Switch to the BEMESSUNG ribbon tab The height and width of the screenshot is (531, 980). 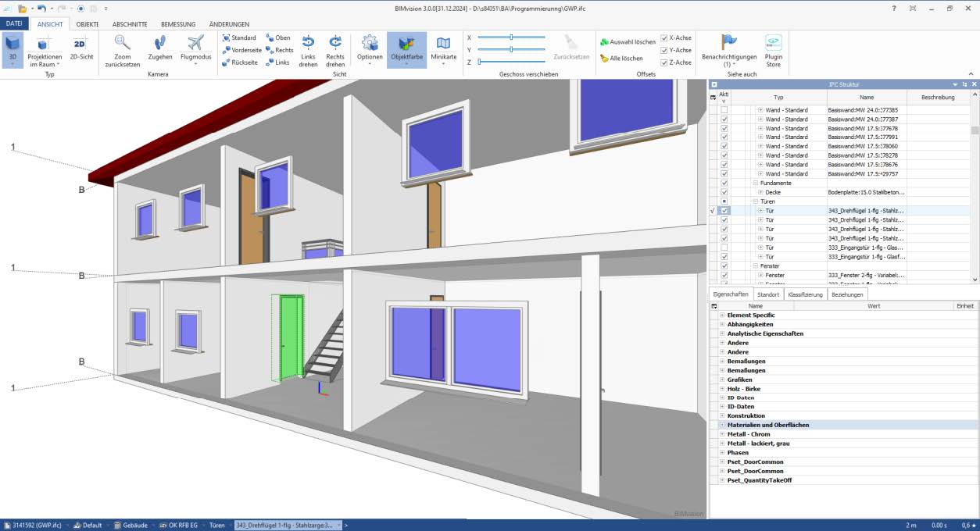[178, 24]
